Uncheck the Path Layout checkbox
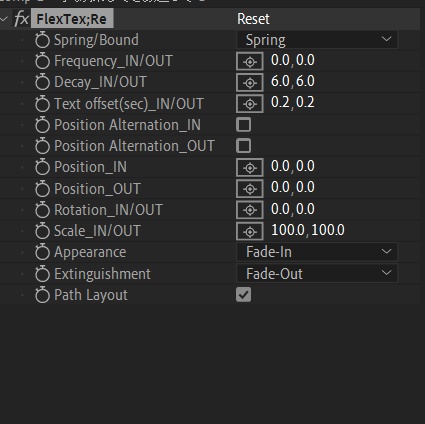The image size is (425, 424). [244, 295]
